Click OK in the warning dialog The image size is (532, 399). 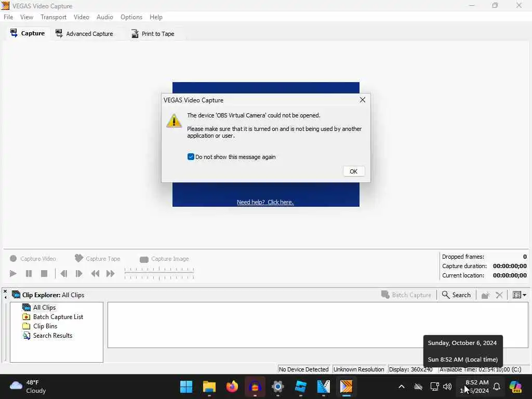[353, 171]
